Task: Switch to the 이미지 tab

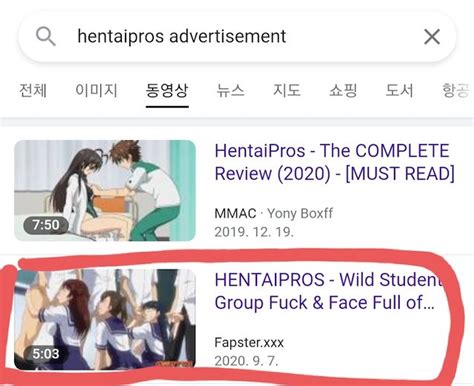Action: click(96, 90)
